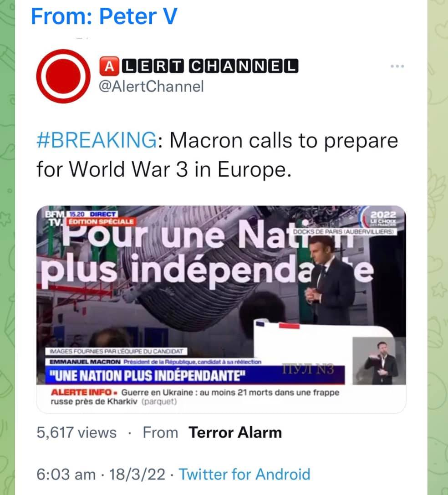Tap the Twitter for Android source link

click(x=244, y=474)
